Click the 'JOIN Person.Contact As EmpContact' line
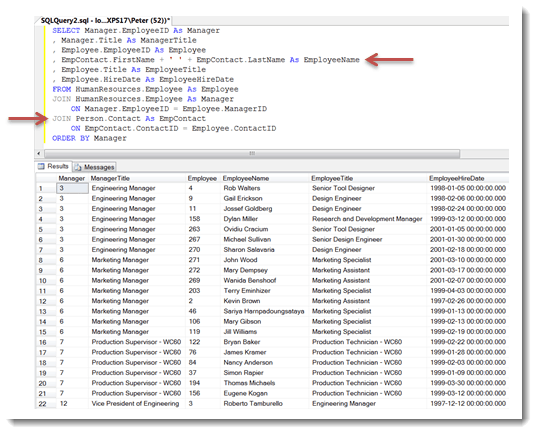This screenshot has height=434, width=537. 129,119
